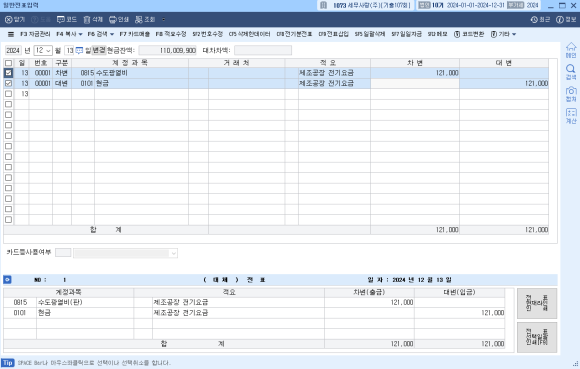580x369 pixels.
Task: Open the 정보 info icon
Action: 560,20
